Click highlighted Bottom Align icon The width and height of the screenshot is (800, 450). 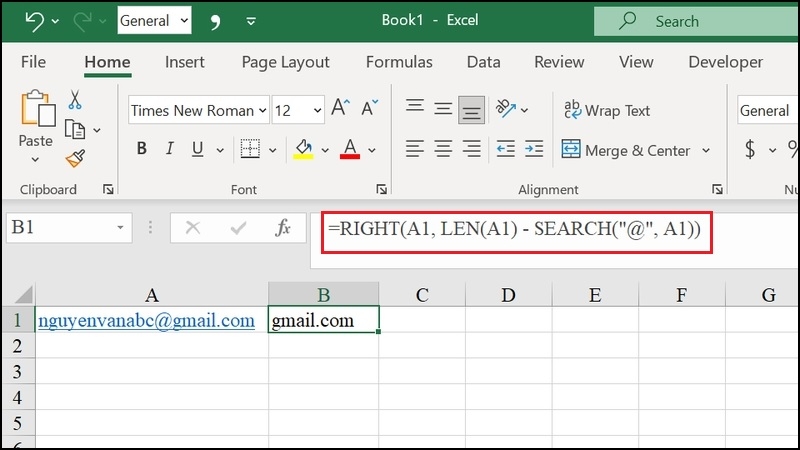point(471,110)
